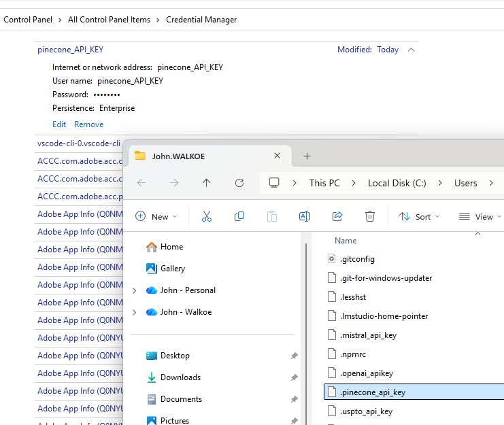The image size is (504, 425).
Task: Go back with the left arrow in File Explorer
Action: [x=141, y=183]
